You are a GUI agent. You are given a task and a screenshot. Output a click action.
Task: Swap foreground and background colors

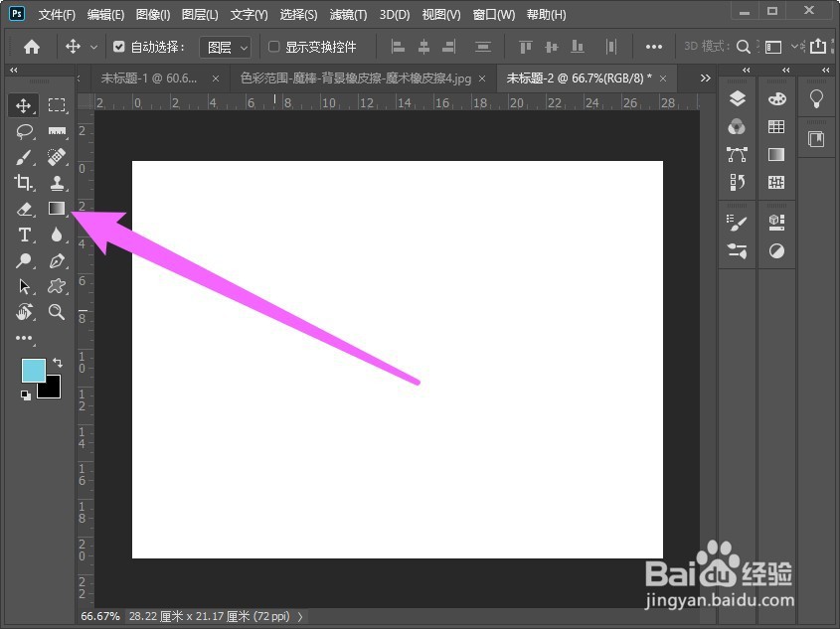tap(58, 363)
